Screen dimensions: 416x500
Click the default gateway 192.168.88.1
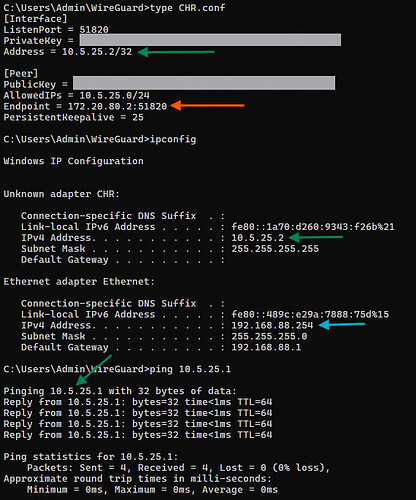266,347
